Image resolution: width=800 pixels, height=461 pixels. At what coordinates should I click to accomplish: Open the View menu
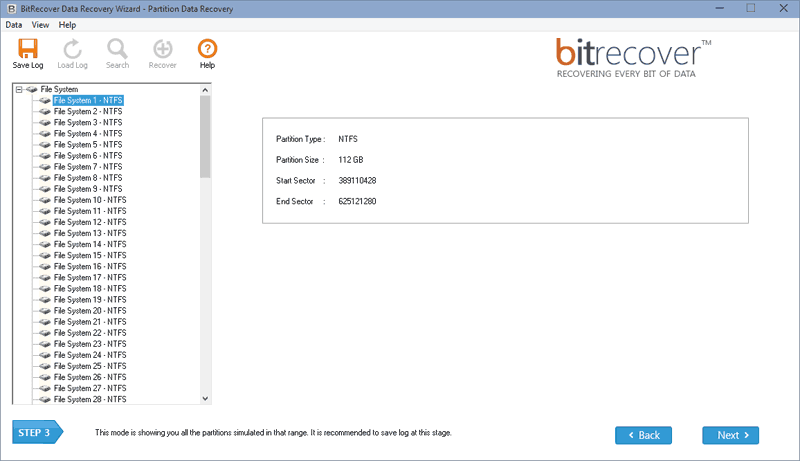tap(40, 25)
